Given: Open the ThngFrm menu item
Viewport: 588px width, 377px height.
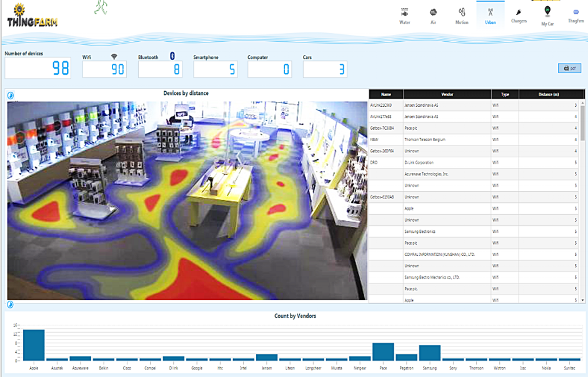Looking at the screenshot, I should [576, 16].
